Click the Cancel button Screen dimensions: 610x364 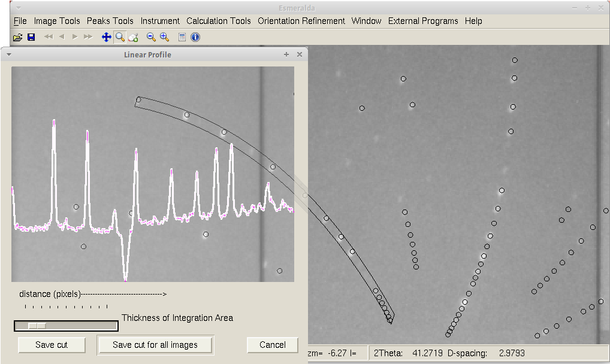click(273, 345)
